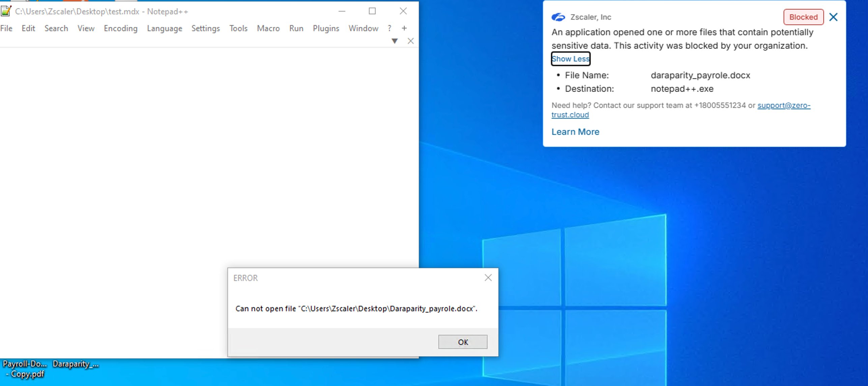Close the current document with X icon
The width and height of the screenshot is (868, 386).
411,41
